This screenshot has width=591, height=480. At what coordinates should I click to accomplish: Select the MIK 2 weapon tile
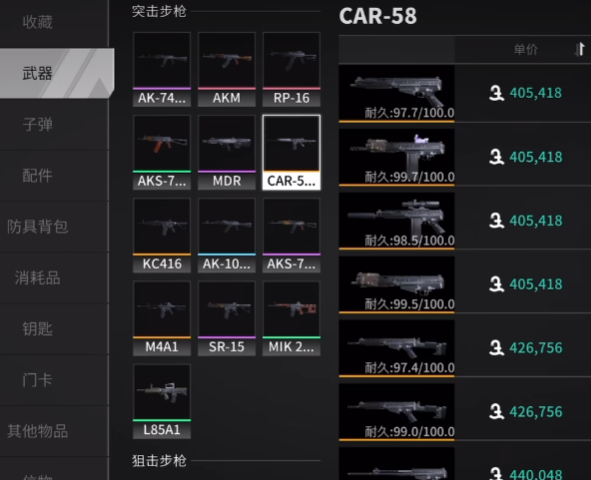point(291,318)
